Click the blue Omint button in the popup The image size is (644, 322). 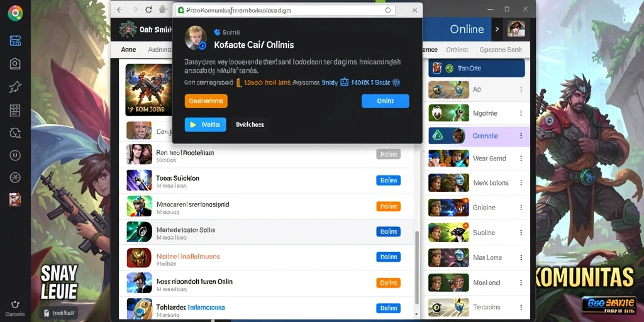pos(386,101)
